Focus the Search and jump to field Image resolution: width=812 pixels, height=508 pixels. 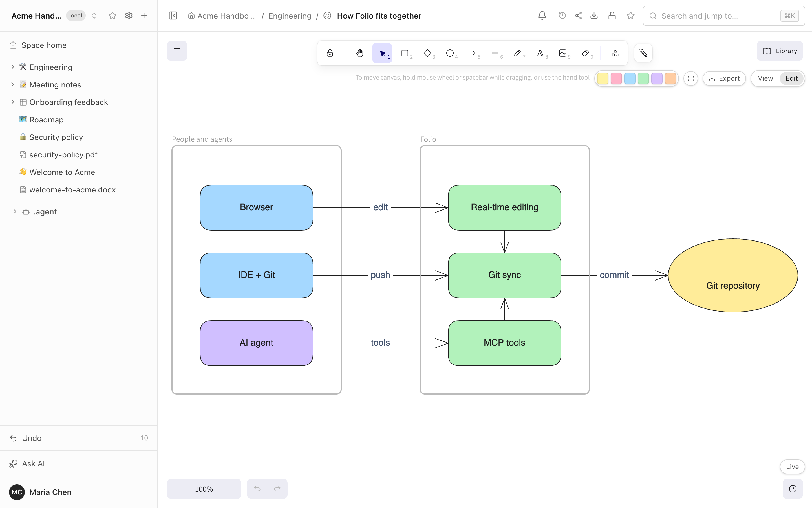pyautogui.click(x=724, y=16)
